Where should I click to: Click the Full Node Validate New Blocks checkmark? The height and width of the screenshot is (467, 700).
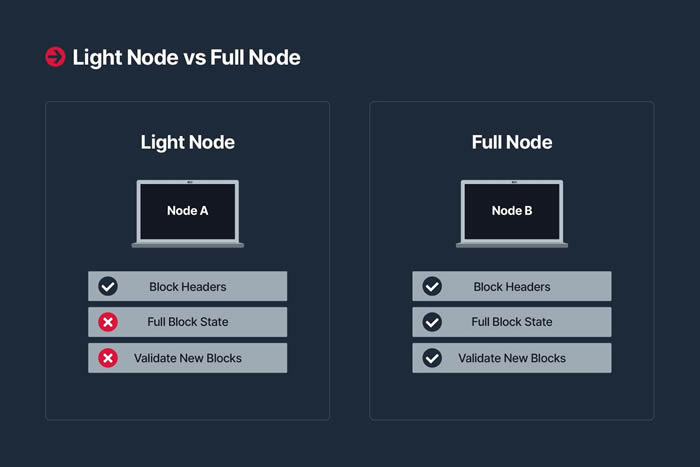432,358
